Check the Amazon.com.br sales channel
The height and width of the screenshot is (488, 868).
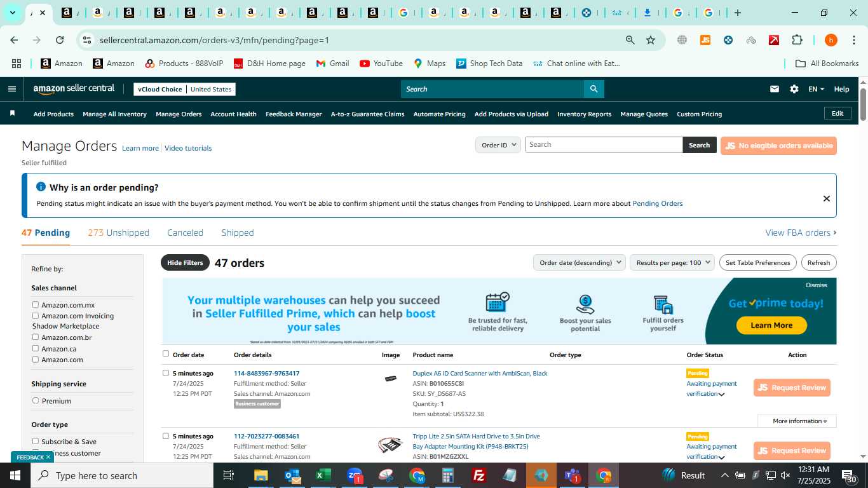[36, 337]
